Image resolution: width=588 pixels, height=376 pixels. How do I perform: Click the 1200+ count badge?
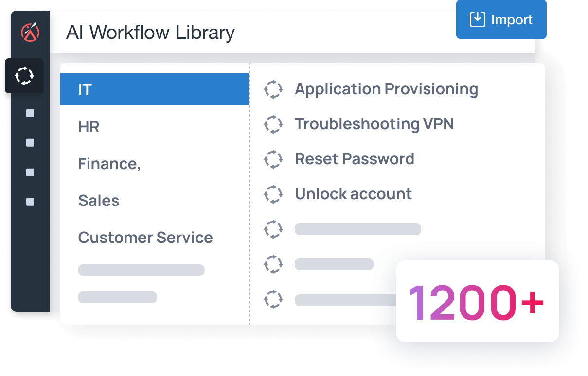click(x=478, y=301)
